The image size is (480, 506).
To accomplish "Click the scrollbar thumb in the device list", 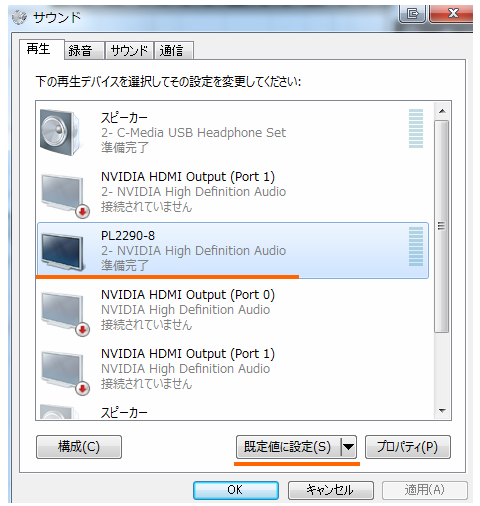I will pyautogui.click(x=442, y=226).
